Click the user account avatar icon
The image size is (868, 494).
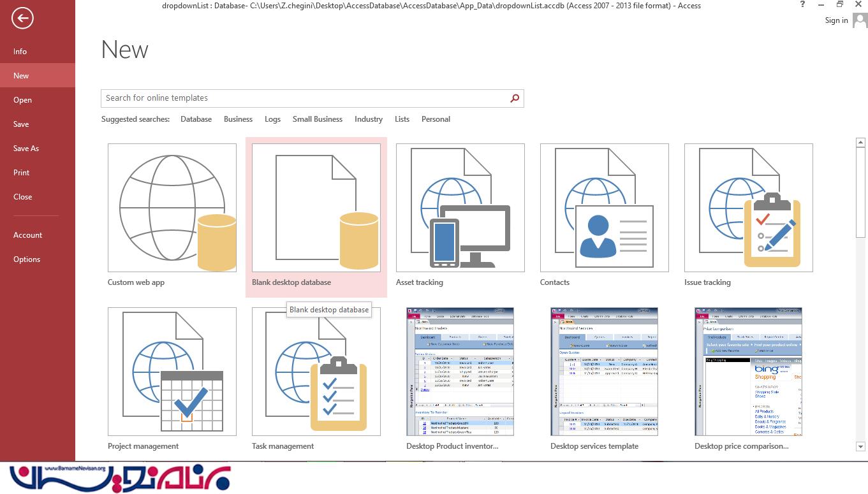point(860,21)
